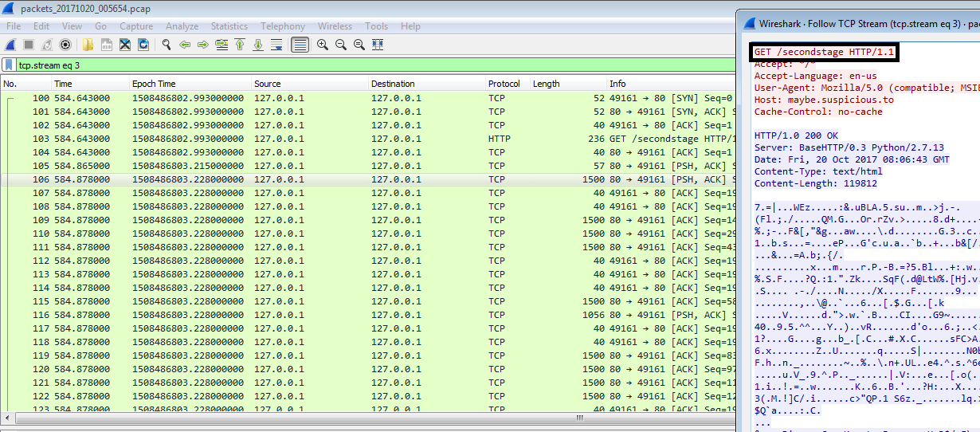Select packet number 106 row
The width and height of the screenshot is (980, 432).
tap(367, 179)
